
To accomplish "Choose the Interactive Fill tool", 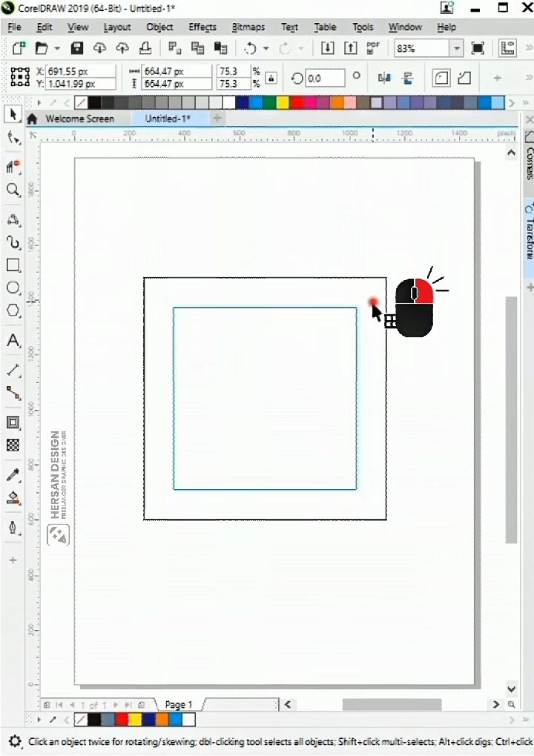I will 13,497.
